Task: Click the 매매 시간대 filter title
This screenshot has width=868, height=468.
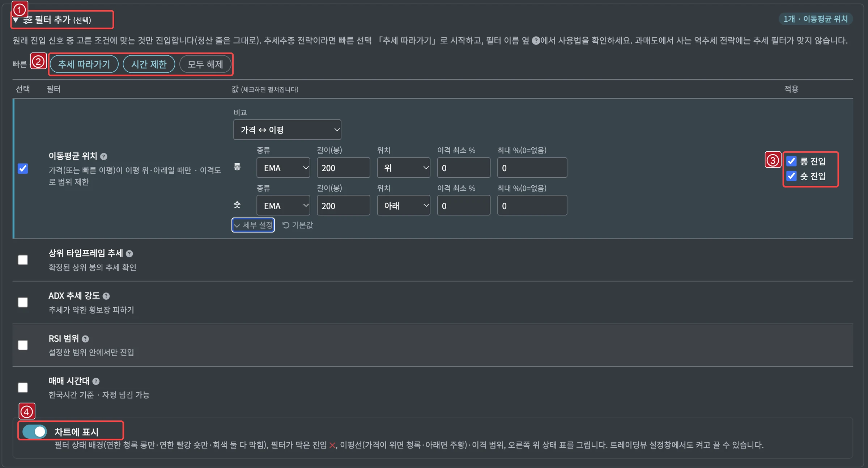Action: pyautogui.click(x=69, y=381)
